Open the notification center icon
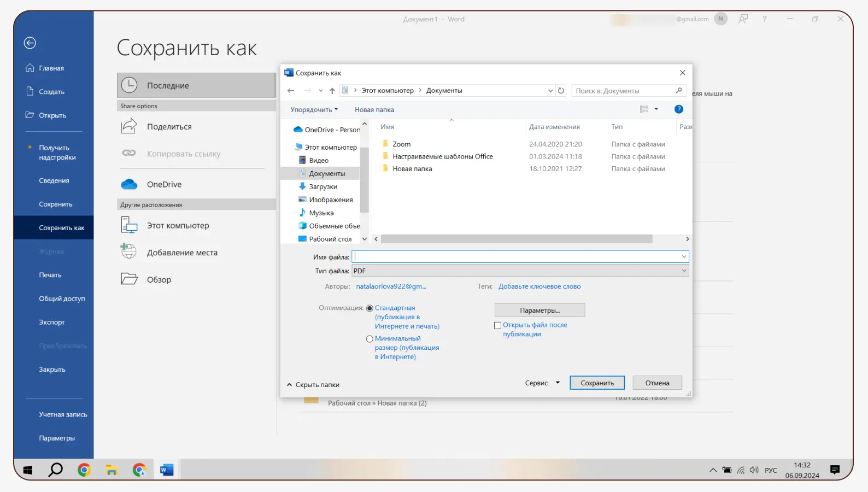 click(x=835, y=470)
